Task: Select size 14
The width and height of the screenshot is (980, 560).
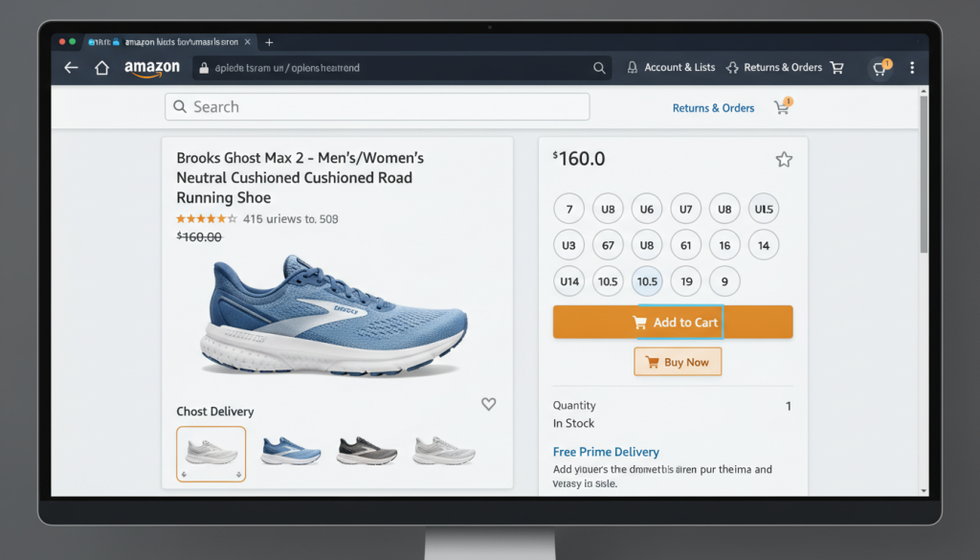Action: (x=764, y=245)
